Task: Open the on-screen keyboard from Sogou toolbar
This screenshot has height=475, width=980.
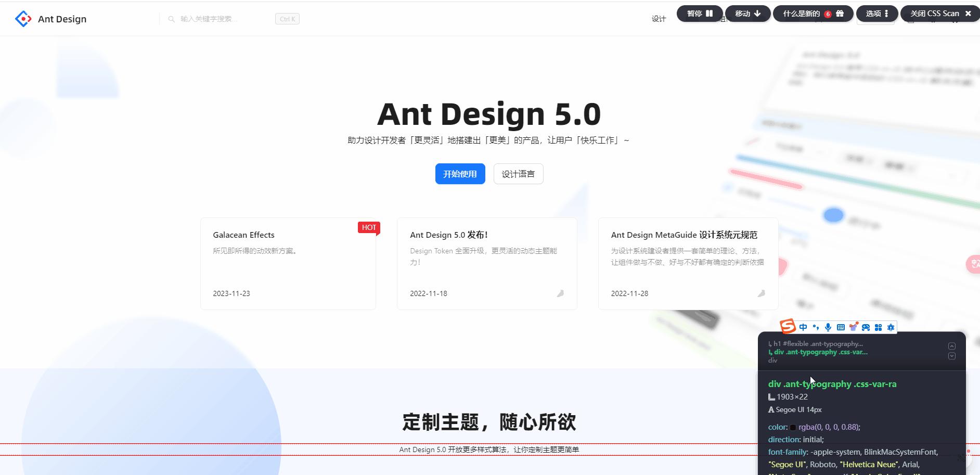Action: click(x=841, y=327)
